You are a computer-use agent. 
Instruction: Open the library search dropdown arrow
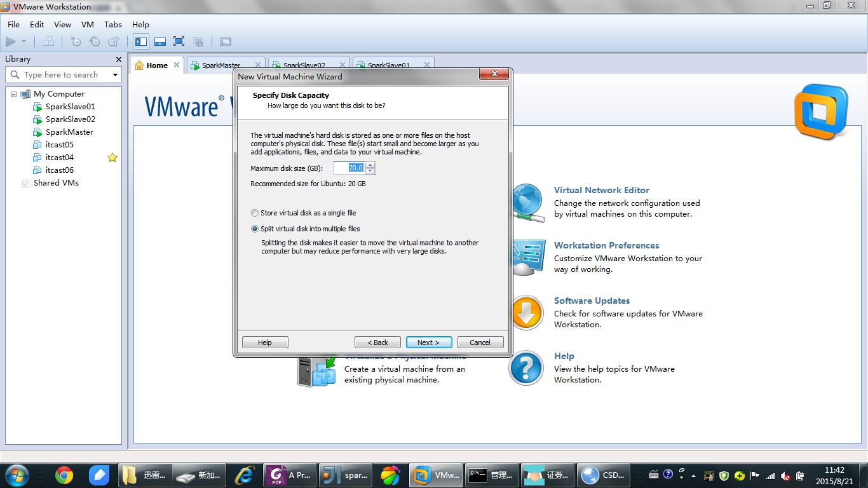(115, 74)
